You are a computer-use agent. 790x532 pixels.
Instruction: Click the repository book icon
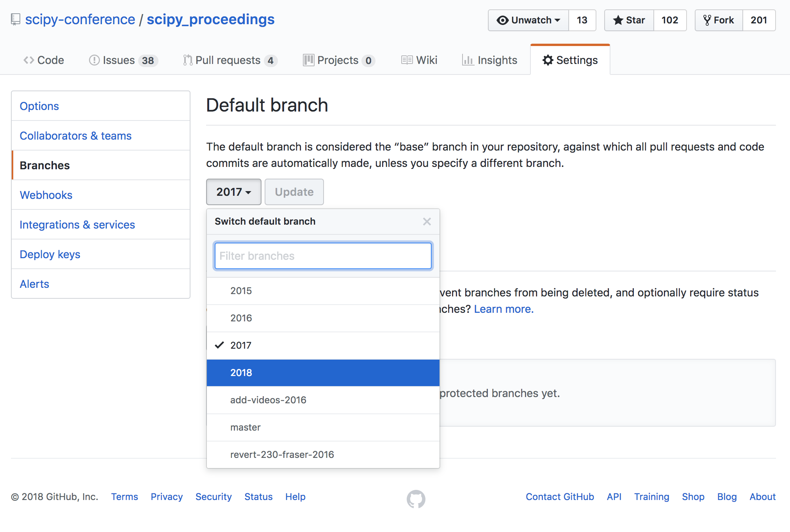click(16, 20)
